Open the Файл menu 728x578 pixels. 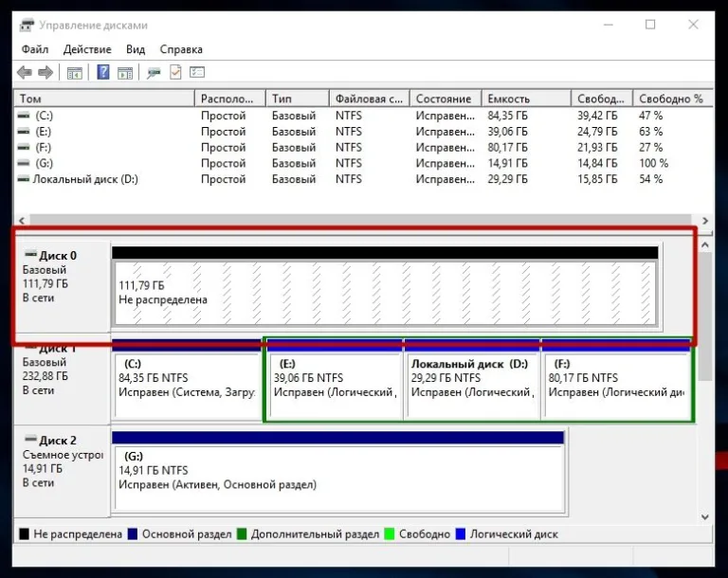(x=35, y=49)
